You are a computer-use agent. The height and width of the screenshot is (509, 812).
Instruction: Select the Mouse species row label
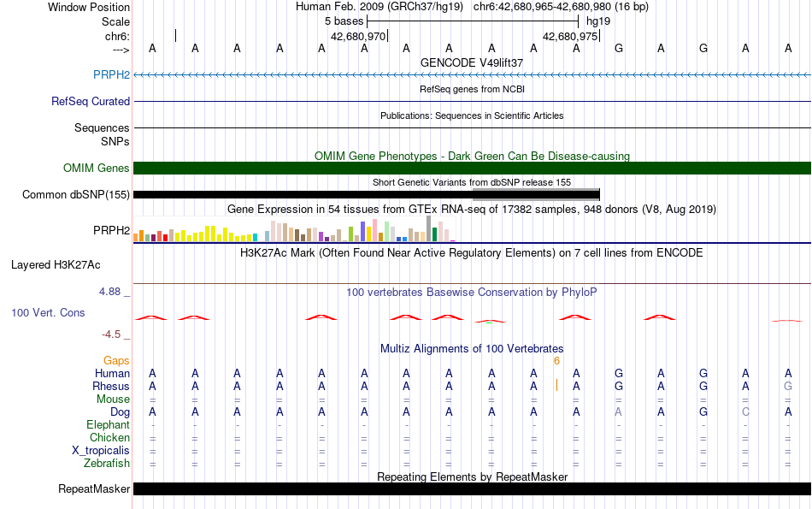pos(113,400)
